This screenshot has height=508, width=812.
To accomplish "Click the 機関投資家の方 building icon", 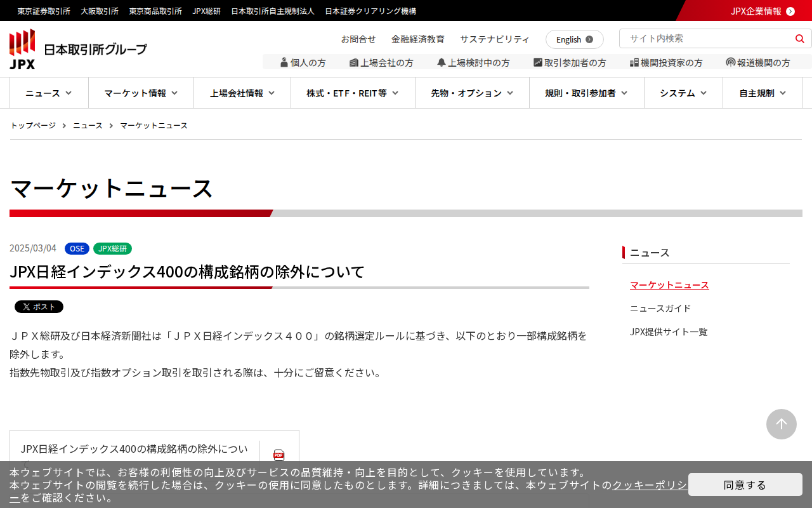I will [x=634, y=62].
